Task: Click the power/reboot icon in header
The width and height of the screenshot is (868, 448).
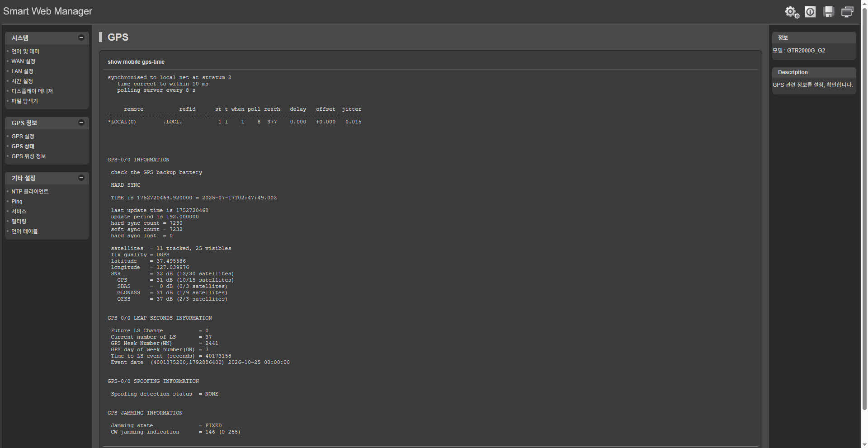Action: 810,12
